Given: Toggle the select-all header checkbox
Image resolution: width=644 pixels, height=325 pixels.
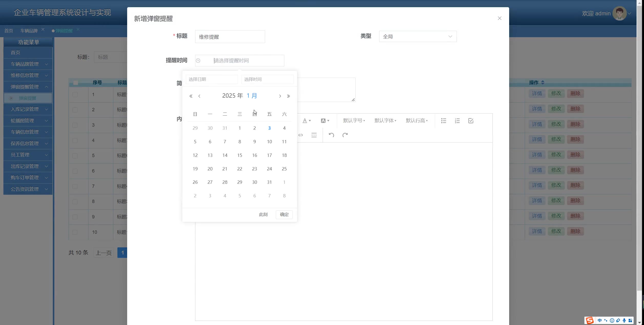Looking at the screenshot, I should coord(76,83).
